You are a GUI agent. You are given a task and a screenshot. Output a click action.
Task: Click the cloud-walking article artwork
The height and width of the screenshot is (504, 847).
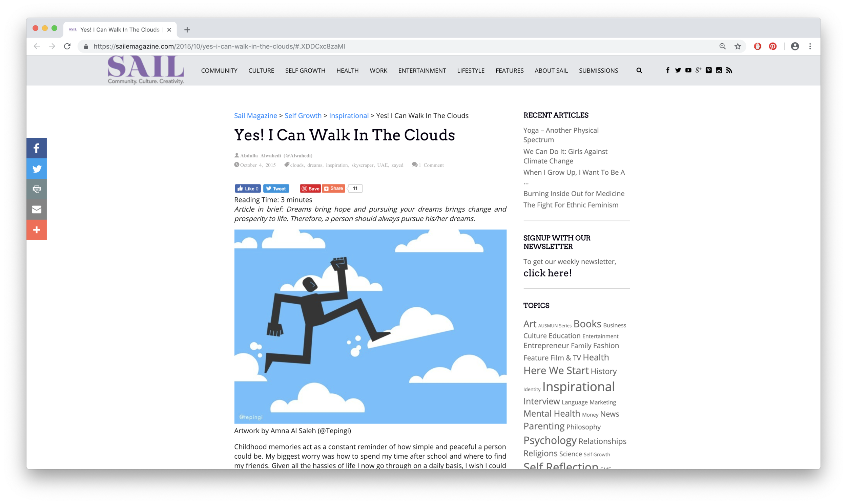point(370,326)
